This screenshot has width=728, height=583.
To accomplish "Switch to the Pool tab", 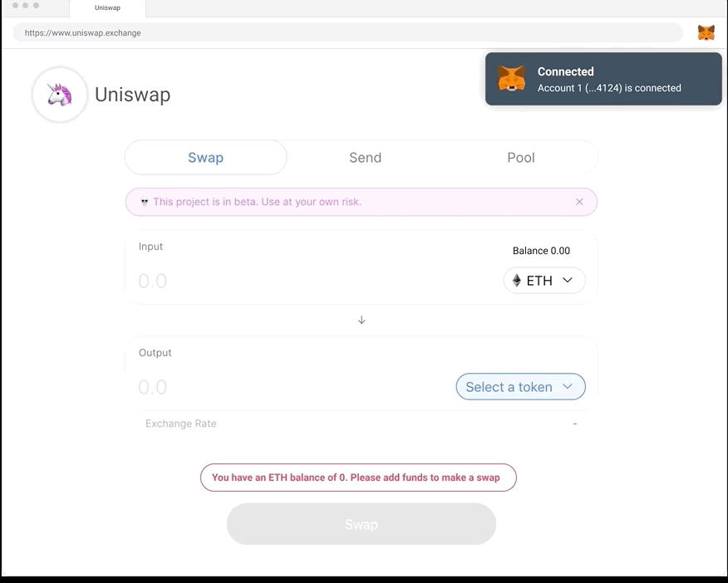I will [521, 158].
